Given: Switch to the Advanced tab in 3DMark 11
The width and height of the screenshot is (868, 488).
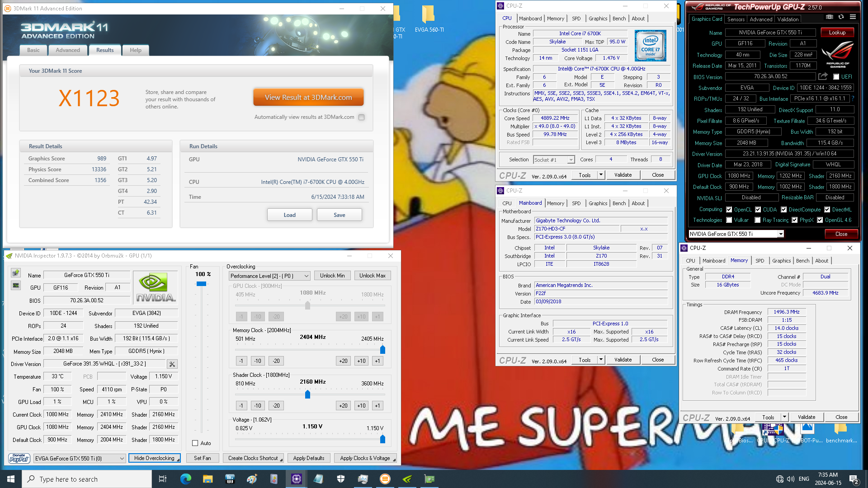Looking at the screenshot, I should click(68, 50).
